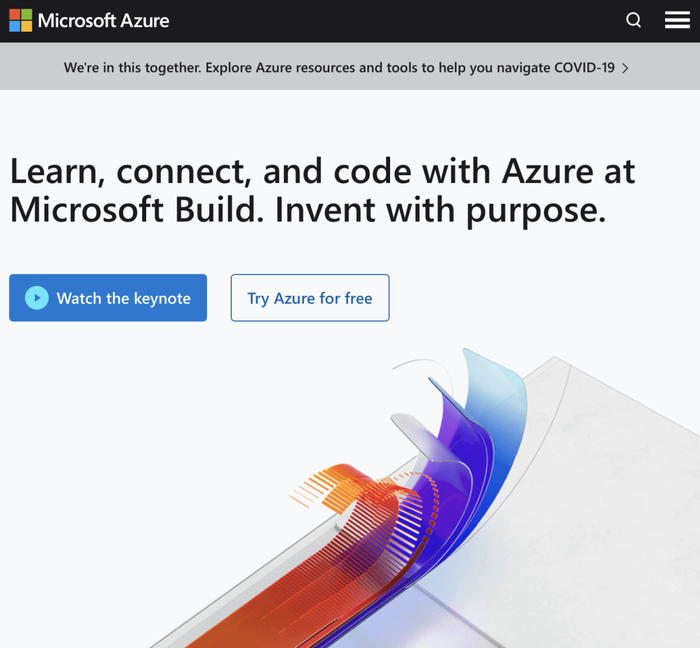Open the search magnifier icon
Screen dimensions: 700x648
tap(633, 20)
